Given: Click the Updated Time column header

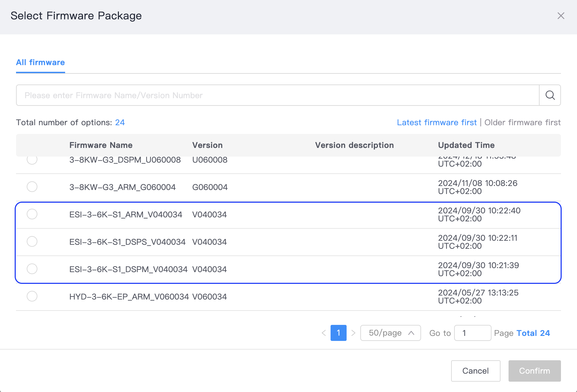Looking at the screenshot, I should tap(466, 145).
